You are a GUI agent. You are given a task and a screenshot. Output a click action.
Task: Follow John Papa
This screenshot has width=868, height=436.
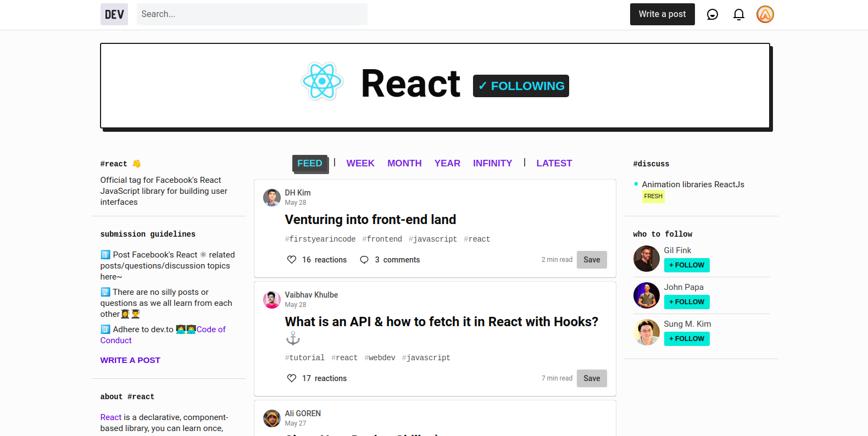click(x=686, y=302)
